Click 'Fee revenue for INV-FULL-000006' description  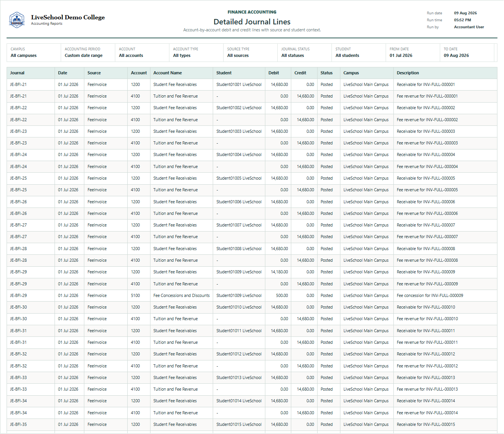[x=427, y=213]
